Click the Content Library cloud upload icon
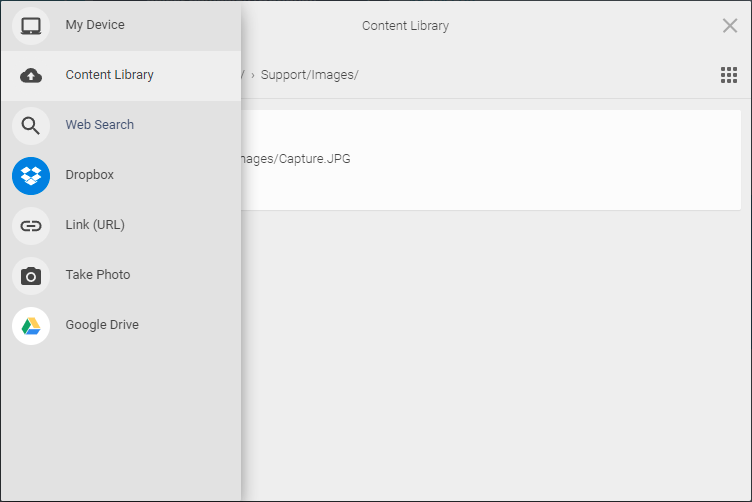Screen dimensions: 752x502 point(31,76)
